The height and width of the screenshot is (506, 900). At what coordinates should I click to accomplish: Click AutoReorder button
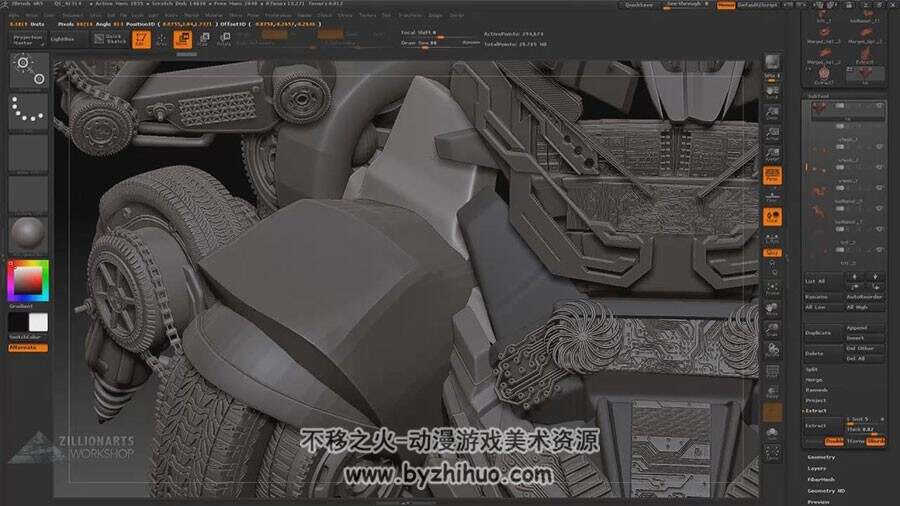(x=864, y=297)
